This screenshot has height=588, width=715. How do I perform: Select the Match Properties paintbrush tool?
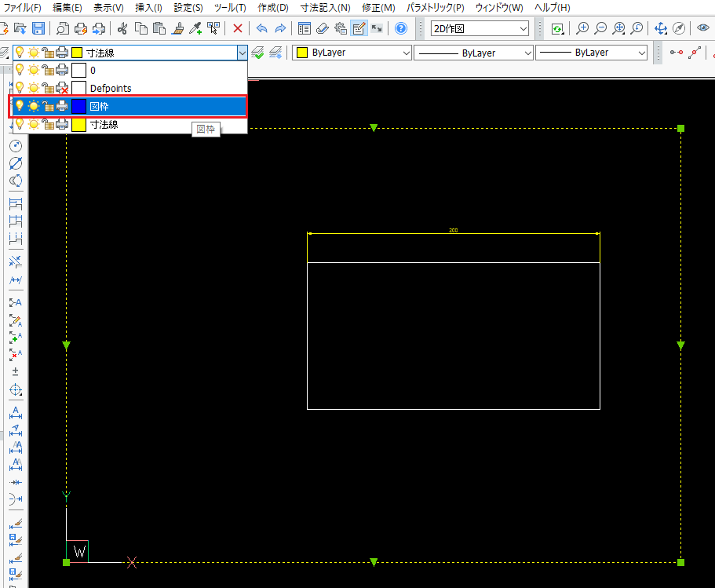click(x=177, y=28)
